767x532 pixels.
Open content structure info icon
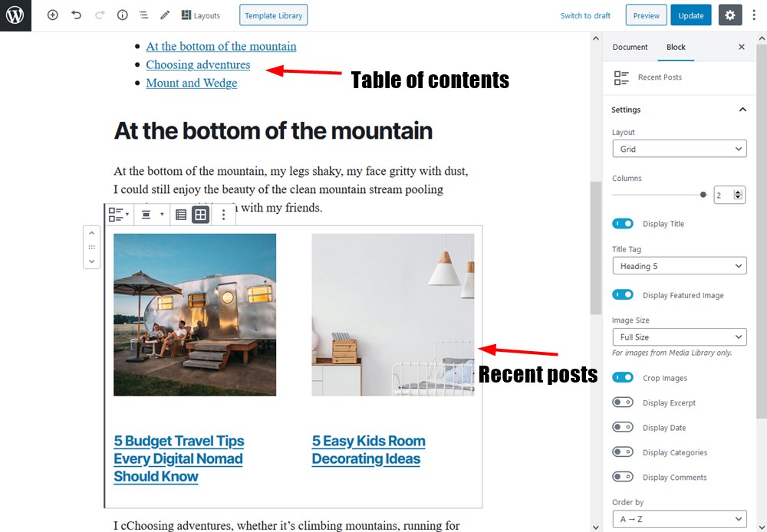pyautogui.click(x=122, y=15)
